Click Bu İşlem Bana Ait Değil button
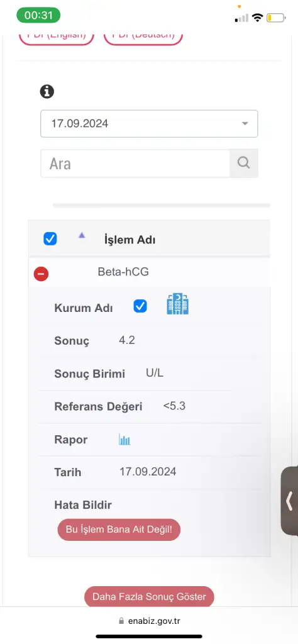Viewport: 298px width, 644px height. [119, 530]
